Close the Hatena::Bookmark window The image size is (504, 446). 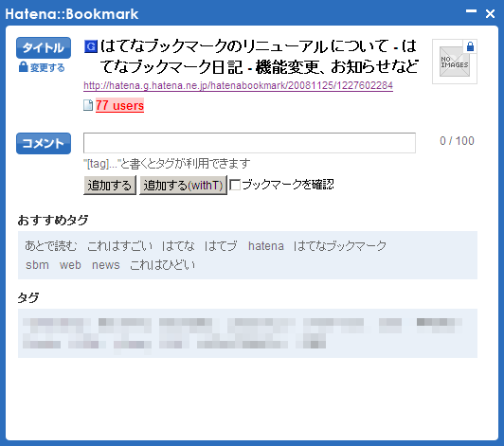click(x=490, y=13)
